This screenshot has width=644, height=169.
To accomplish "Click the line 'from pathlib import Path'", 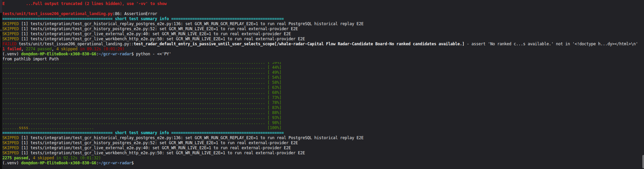I will click(x=30, y=59).
